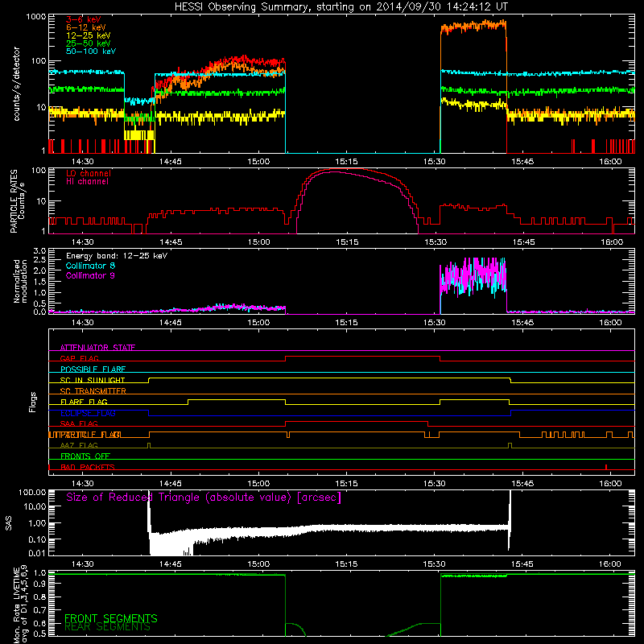The height and width of the screenshot is (644, 644).
Task: Select the 6-12 keV legend label
Action: tap(86, 27)
